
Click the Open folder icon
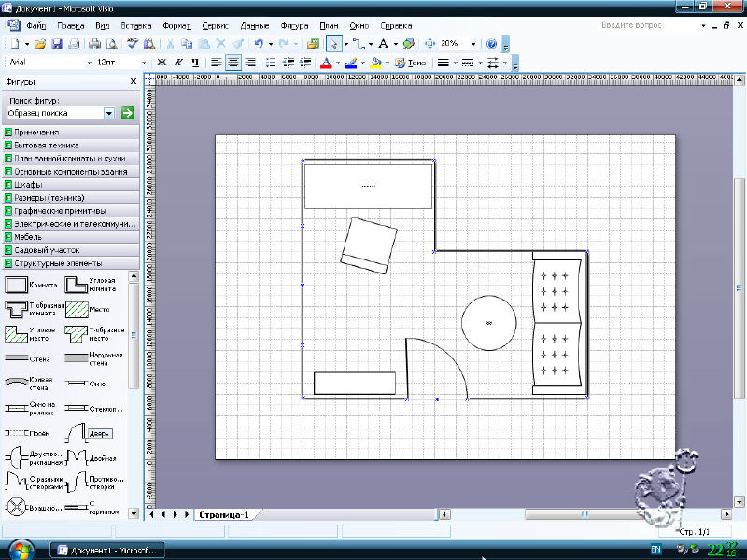(x=42, y=44)
